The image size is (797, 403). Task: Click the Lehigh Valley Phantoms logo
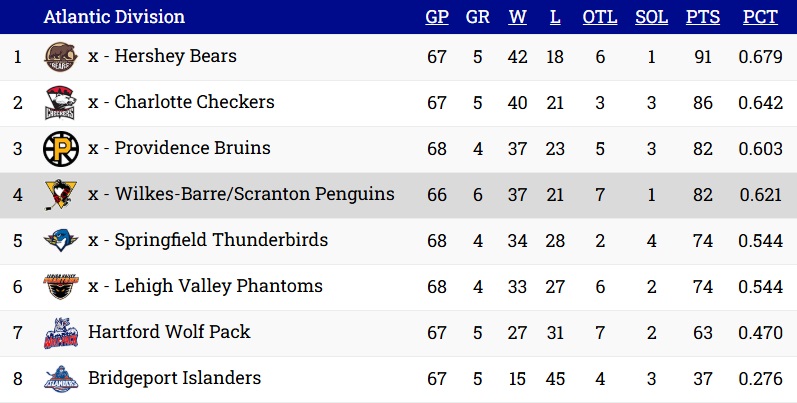[61, 287]
